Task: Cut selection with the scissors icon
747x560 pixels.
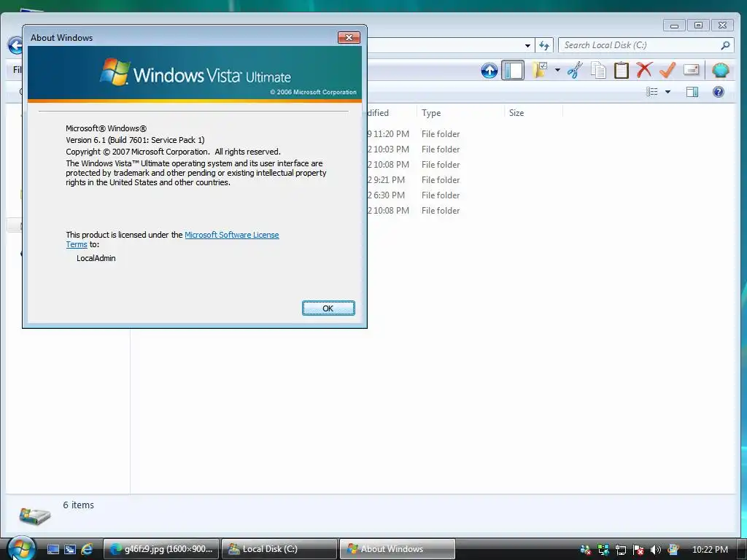Action: [575, 71]
